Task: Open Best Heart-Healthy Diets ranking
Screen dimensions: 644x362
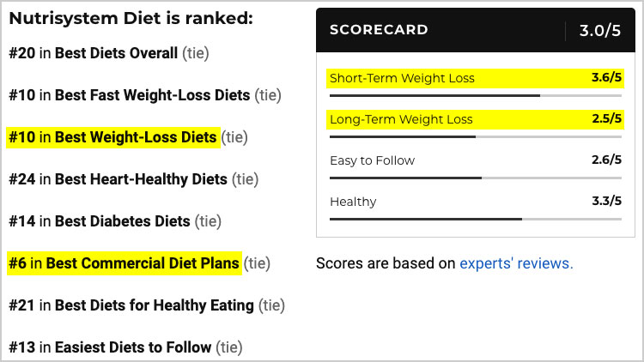Action: click(x=141, y=179)
